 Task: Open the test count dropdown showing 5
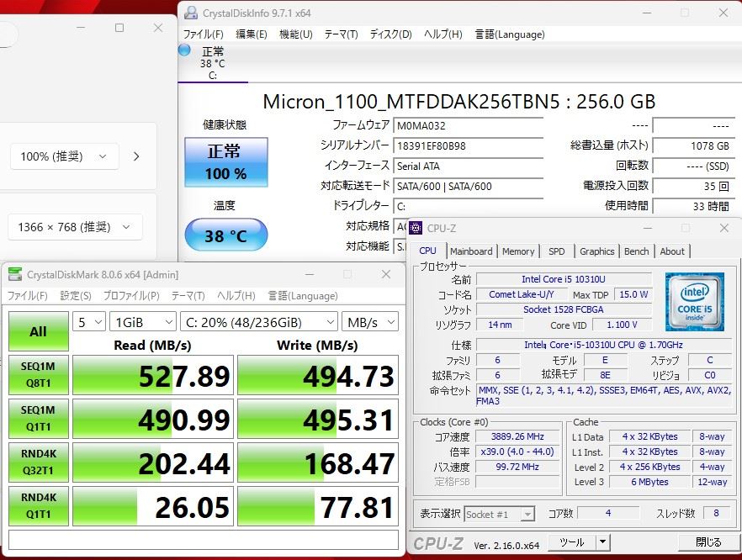89,322
